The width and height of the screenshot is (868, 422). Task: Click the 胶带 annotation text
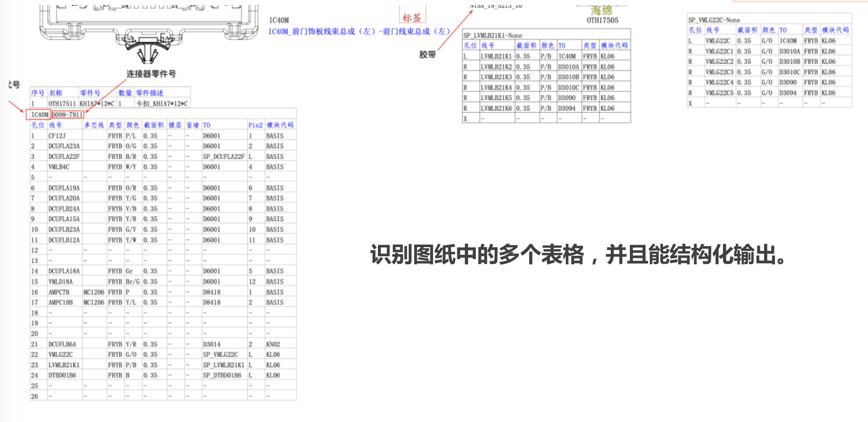click(x=427, y=54)
